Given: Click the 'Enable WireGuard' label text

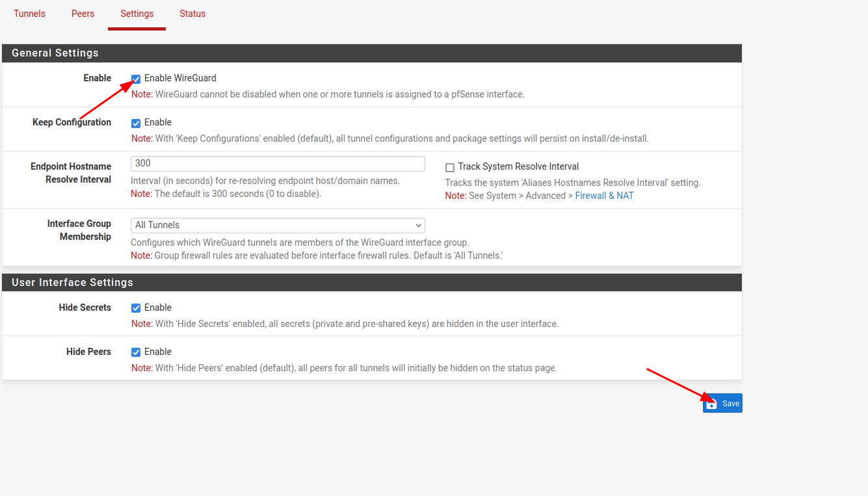Looking at the screenshot, I should (x=180, y=78).
